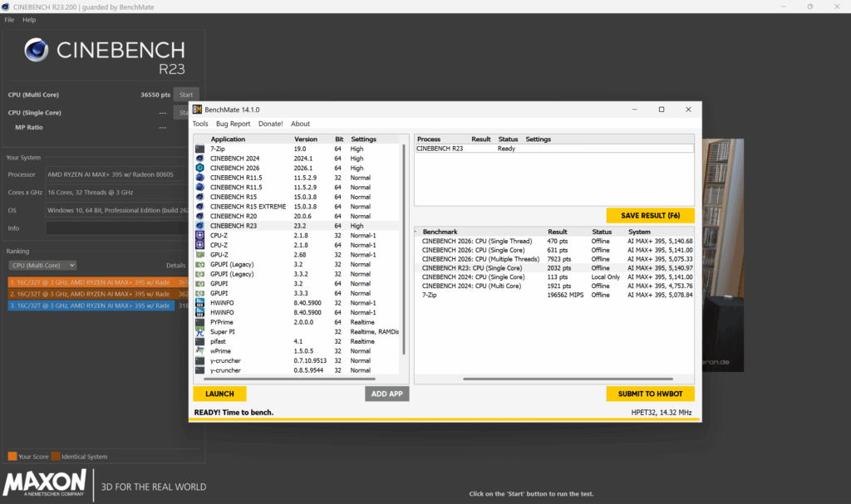Click the yellow LAUNCH button
Viewport: 851px width, 504px height.
[219, 394]
